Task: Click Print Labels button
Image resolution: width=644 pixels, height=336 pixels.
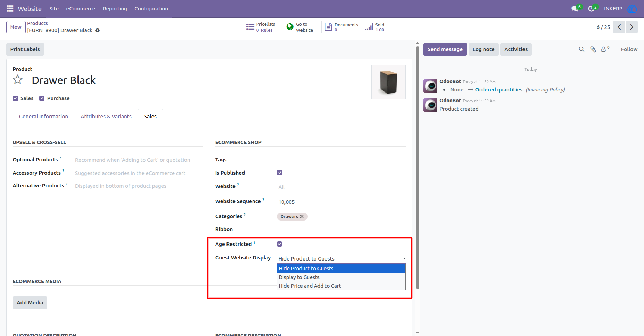Action: (25, 49)
